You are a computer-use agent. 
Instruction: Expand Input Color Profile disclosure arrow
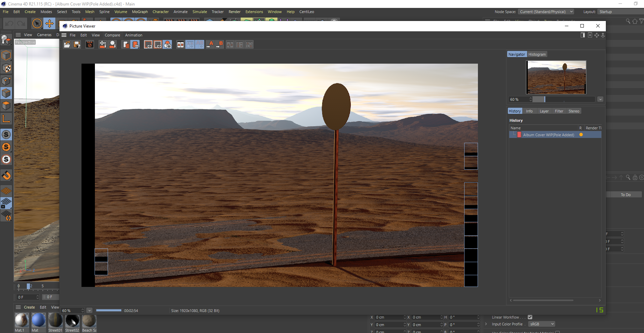[486, 324]
